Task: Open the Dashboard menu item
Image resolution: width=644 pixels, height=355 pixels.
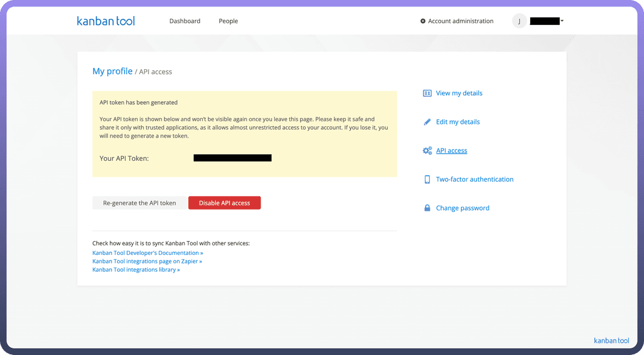Action: coord(185,21)
